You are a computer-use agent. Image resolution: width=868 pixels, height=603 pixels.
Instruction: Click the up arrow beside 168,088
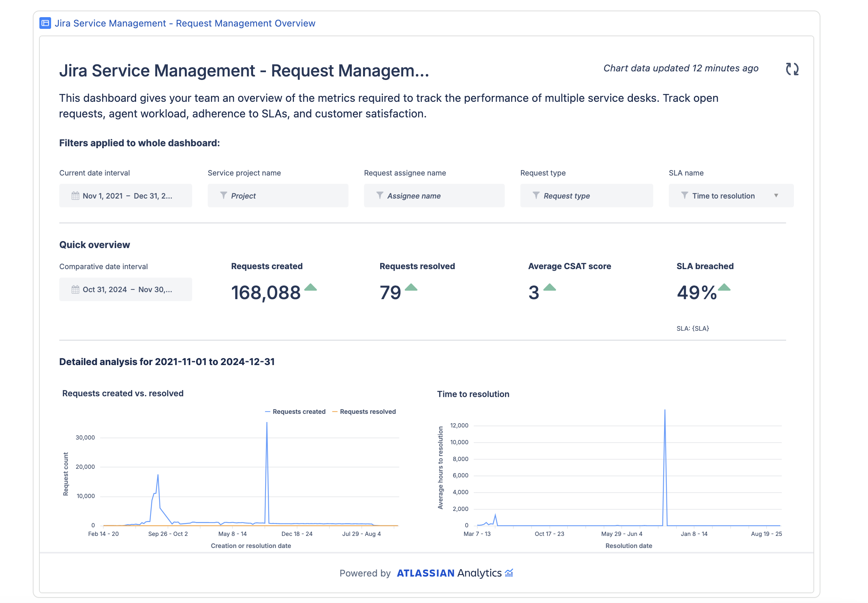(x=310, y=287)
